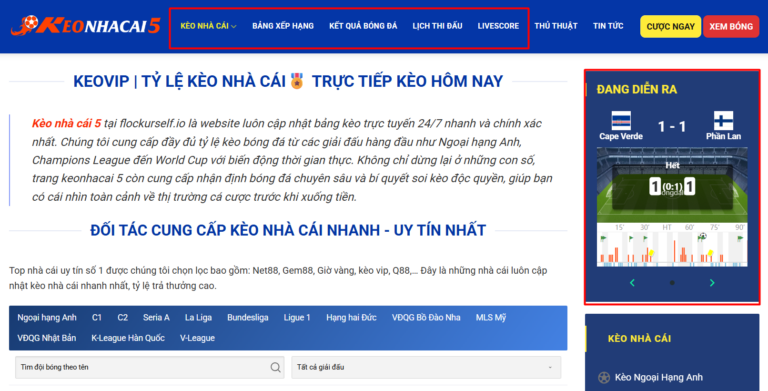
Task: Choose the Ligue 1 league tab
Action: pos(297,318)
